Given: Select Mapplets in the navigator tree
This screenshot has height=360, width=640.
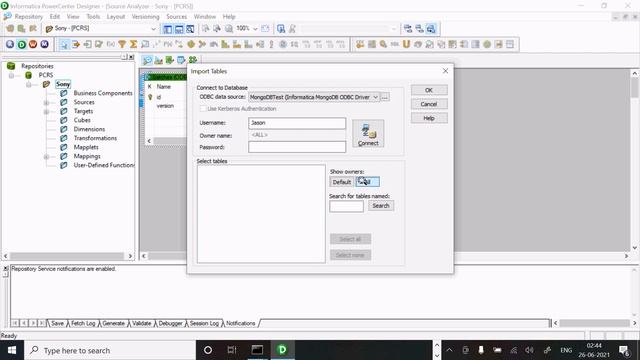Looking at the screenshot, I should click(86, 147).
